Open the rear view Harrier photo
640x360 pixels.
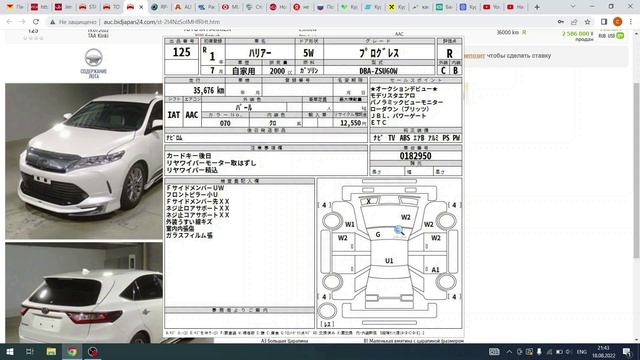[x=84, y=293]
